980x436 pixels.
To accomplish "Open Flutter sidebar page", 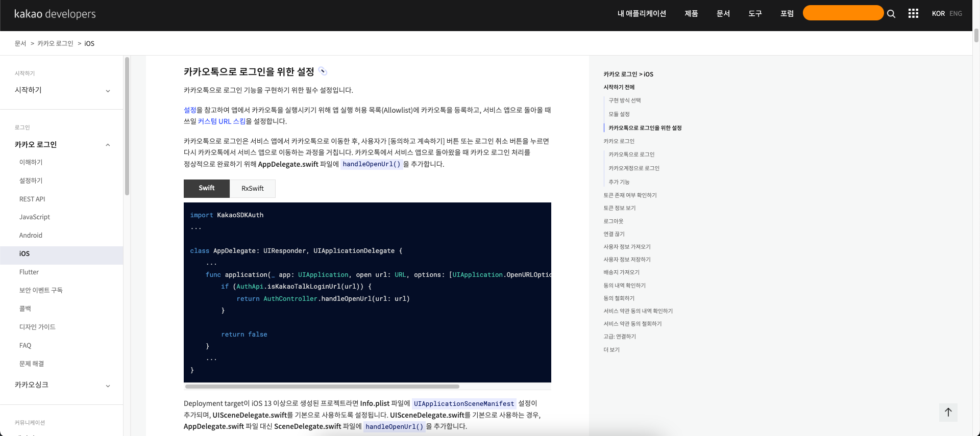I will (x=29, y=272).
